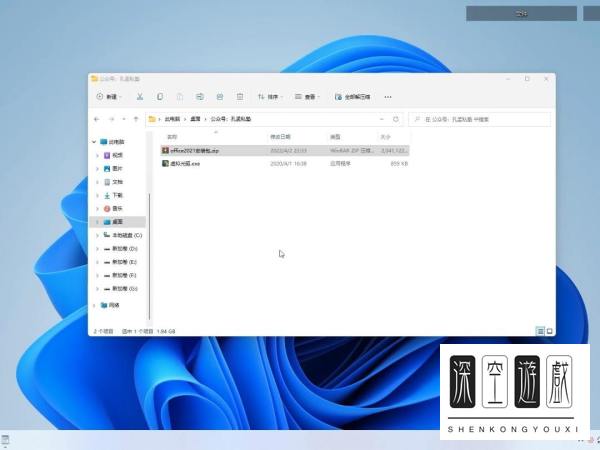Open the 新建 (New) dropdown
The height and width of the screenshot is (450, 600).
(109, 97)
